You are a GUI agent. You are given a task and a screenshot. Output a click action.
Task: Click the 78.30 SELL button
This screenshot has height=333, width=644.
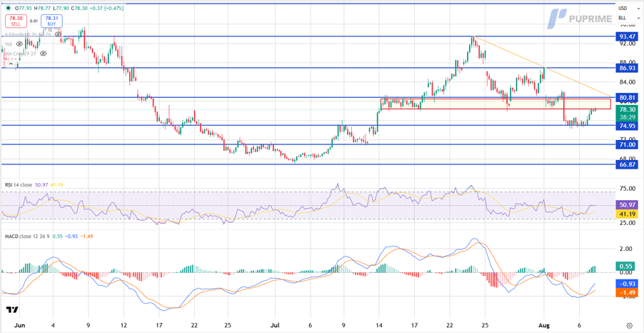(16, 21)
